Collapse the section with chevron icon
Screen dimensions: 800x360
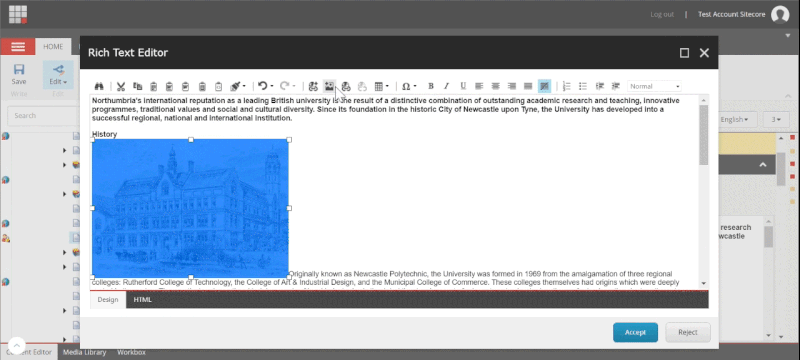click(x=763, y=165)
